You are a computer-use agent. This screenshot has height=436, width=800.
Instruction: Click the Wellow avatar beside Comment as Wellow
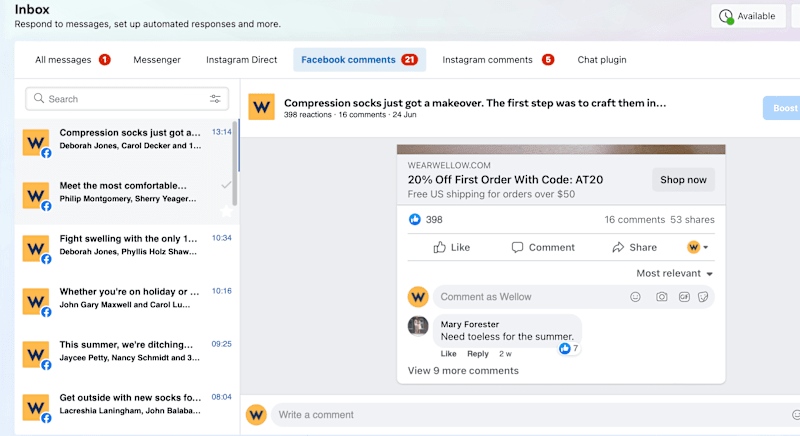[x=418, y=297]
